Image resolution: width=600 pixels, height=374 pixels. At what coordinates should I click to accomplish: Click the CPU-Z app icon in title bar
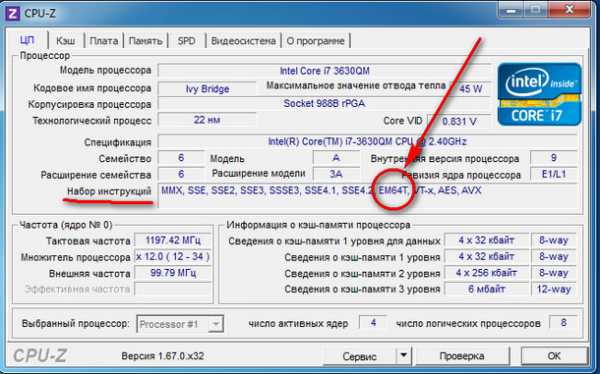point(12,14)
